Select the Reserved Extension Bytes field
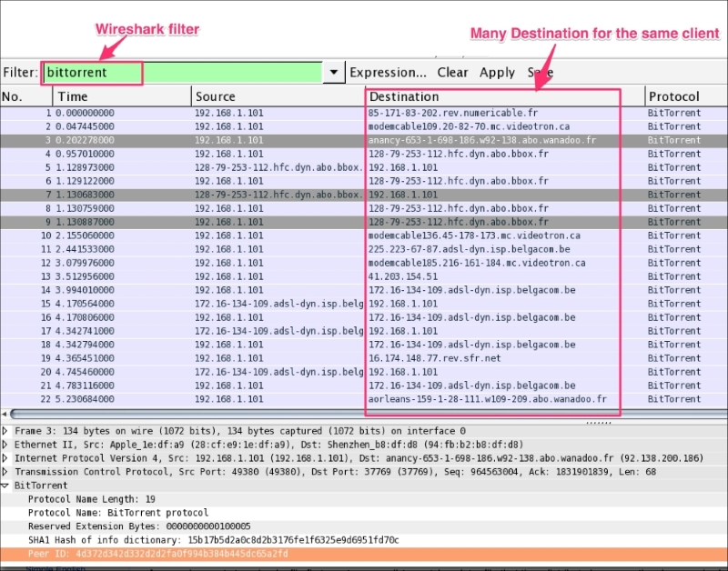The image size is (728, 571). (364, 526)
